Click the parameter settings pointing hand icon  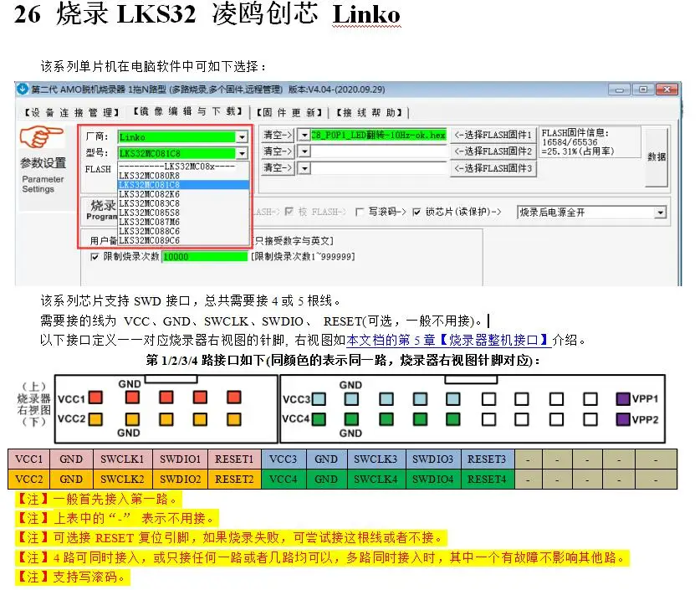(41, 136)
